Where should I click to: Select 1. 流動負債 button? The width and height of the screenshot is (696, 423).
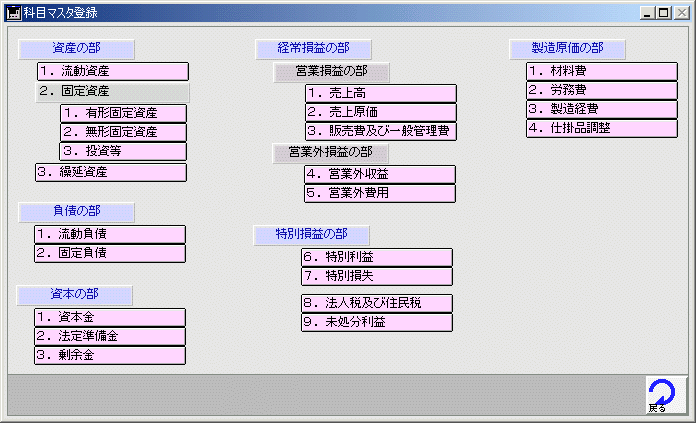[110, 234]
